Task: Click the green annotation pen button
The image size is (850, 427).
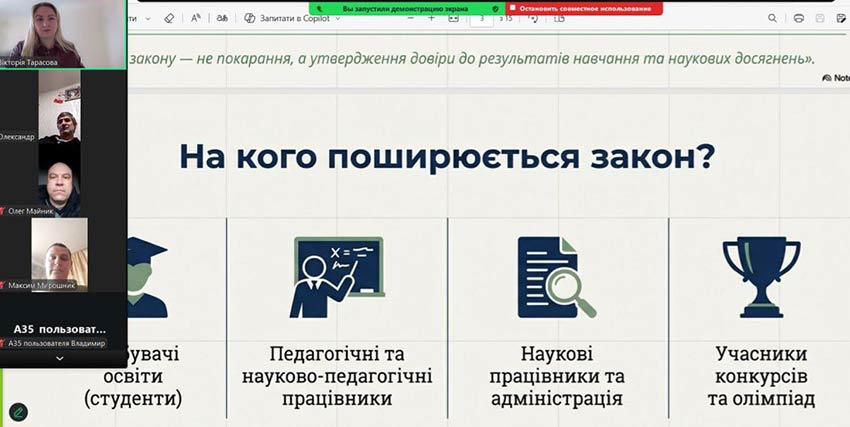Action: (18, 411)
